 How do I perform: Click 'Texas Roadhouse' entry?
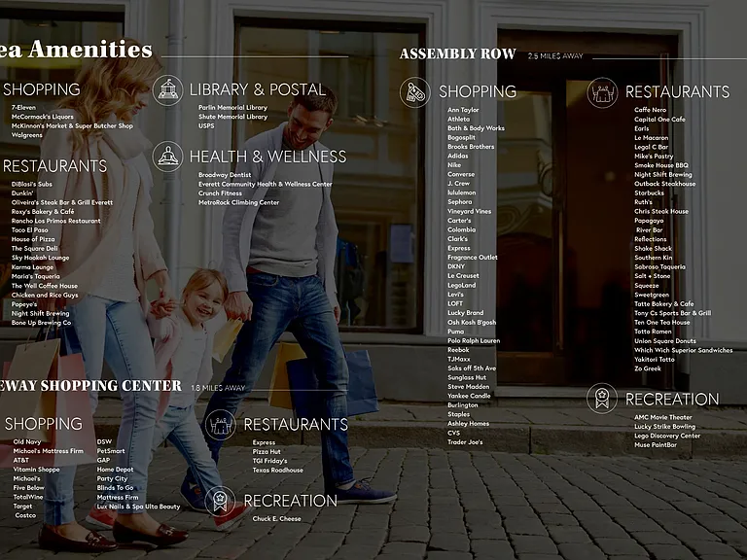(278, 470)
